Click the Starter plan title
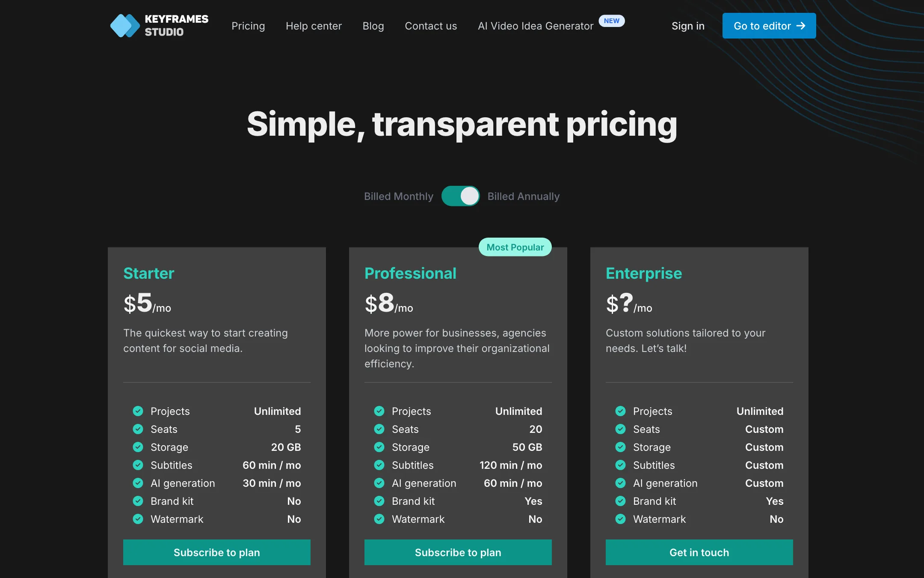924x578 pixels. click(148, 273)
